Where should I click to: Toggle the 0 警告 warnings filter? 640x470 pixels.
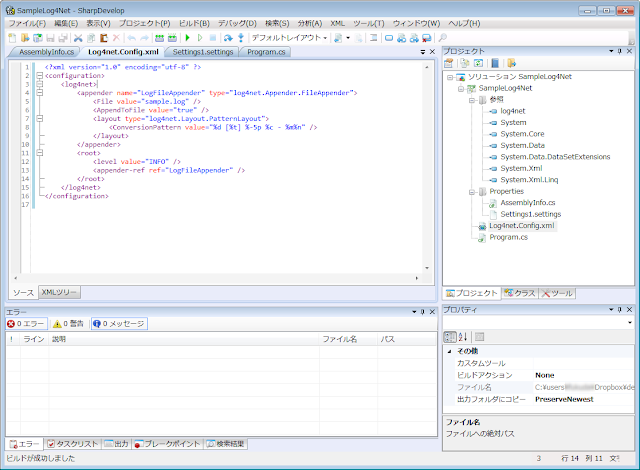pyautogui.click(x=69, y=323)
